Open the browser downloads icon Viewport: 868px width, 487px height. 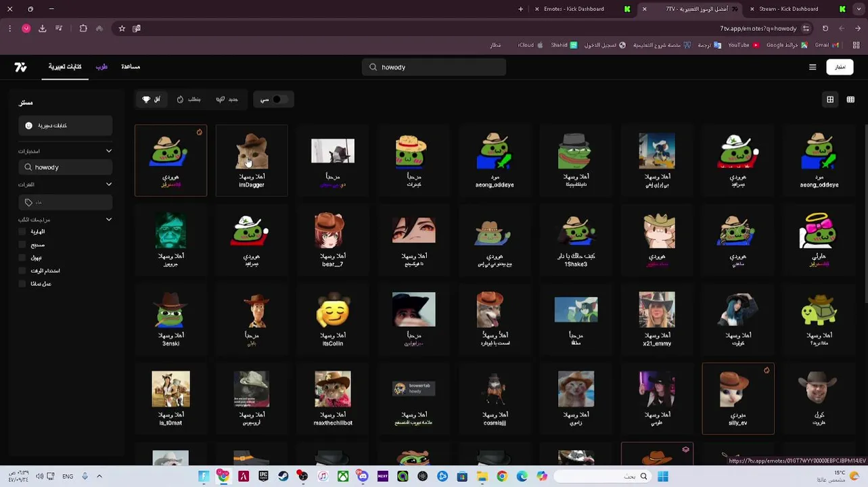point(42,28)
